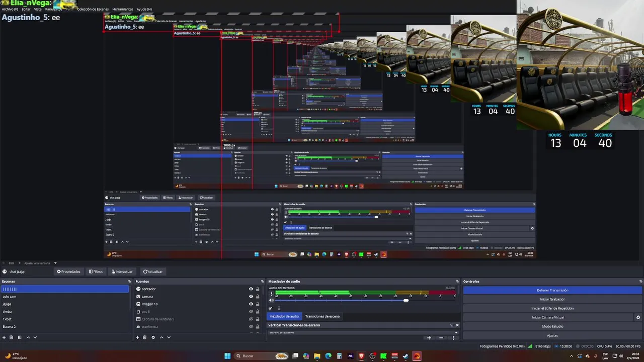Mute Audio del escritorio speaker icon
This screenshot has width=644, height=362.
point(271,300)
